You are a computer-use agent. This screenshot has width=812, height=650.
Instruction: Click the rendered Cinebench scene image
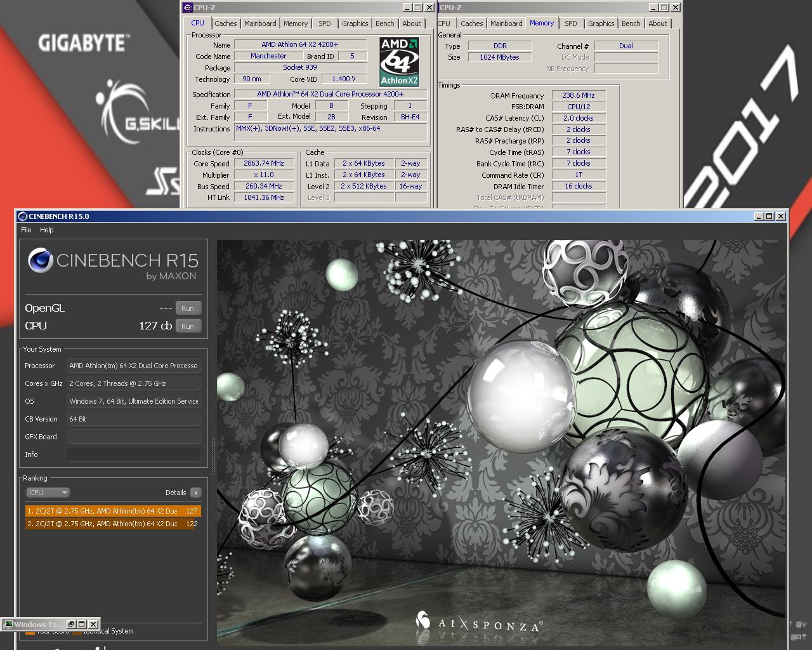(x=501, y=442)
